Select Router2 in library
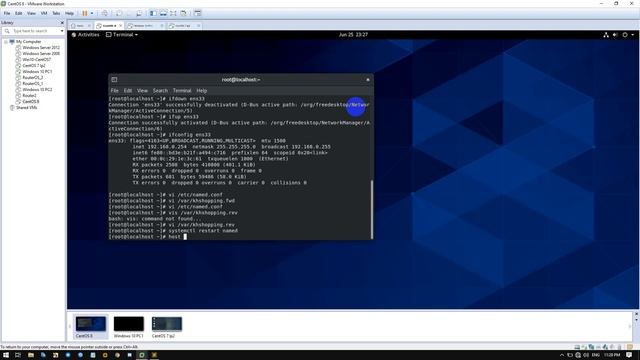 click(29, 96)
